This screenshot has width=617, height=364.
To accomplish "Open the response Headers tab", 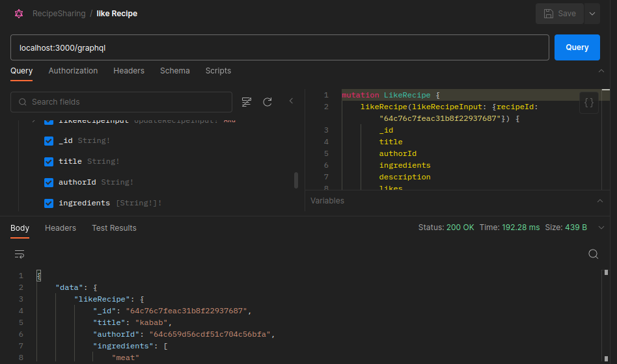I will tap(61, 228).
